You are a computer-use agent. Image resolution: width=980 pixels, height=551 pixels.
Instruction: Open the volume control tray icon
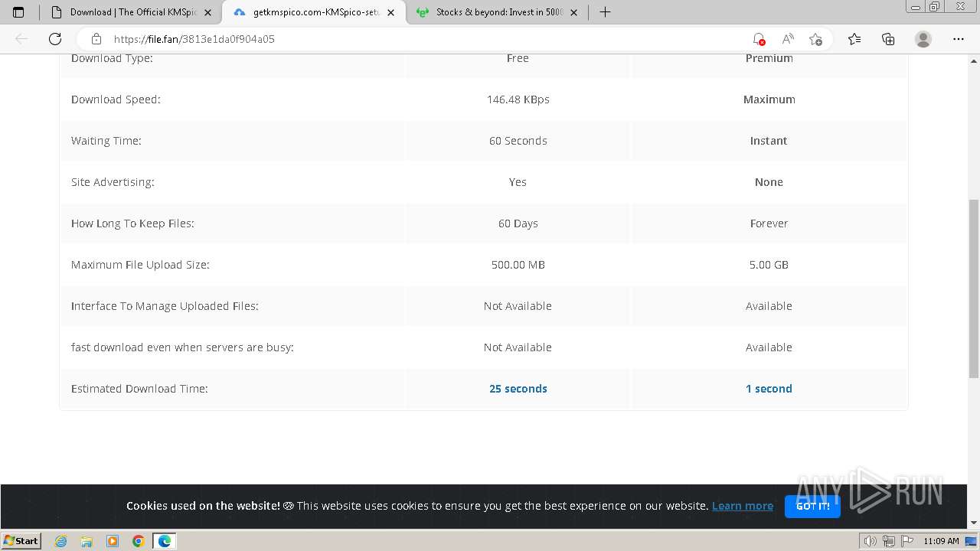coord(870,541)
